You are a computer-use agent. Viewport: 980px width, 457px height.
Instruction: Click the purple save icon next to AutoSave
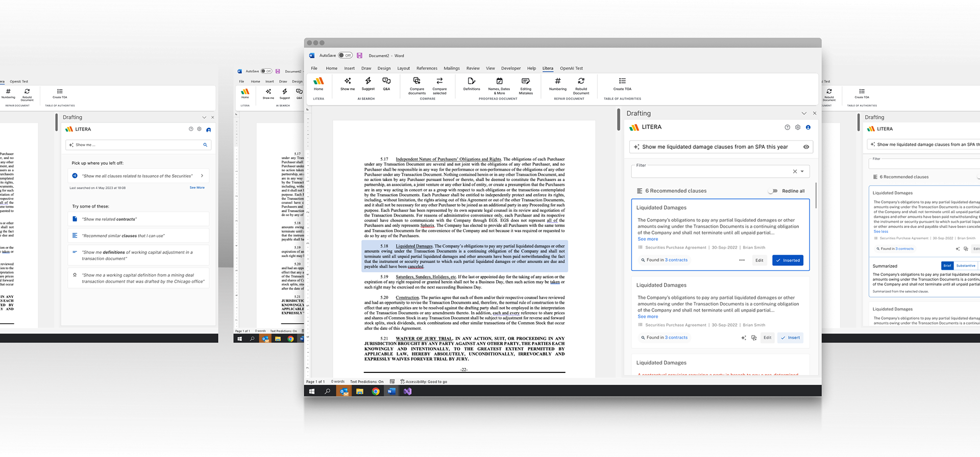tap(359, 56)
